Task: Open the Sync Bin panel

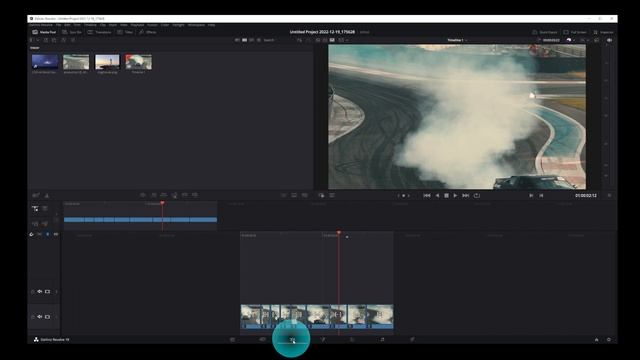Action: tap(72, 32)
